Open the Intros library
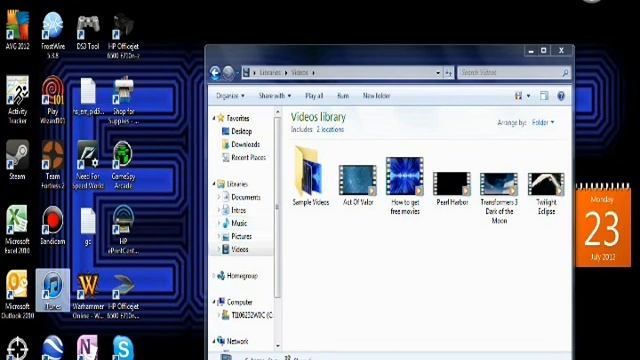Screen dimensions: 640x360 (234, 210)
